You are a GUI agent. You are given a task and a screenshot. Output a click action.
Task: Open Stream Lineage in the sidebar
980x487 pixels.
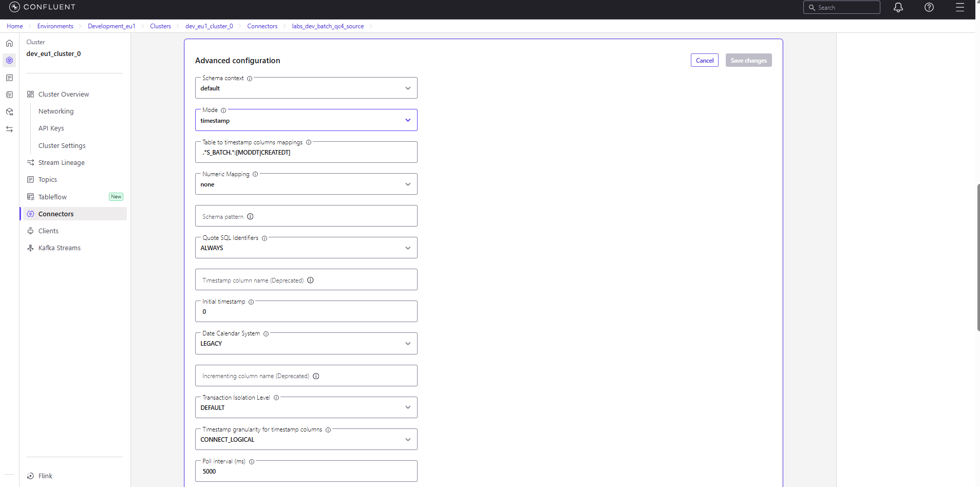61,163
